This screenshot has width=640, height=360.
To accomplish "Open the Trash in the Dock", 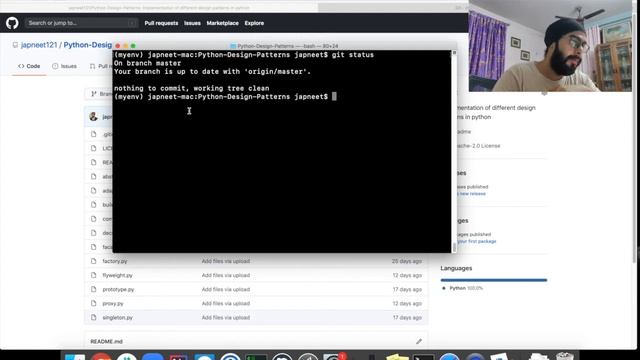I will tap(564, 356).
